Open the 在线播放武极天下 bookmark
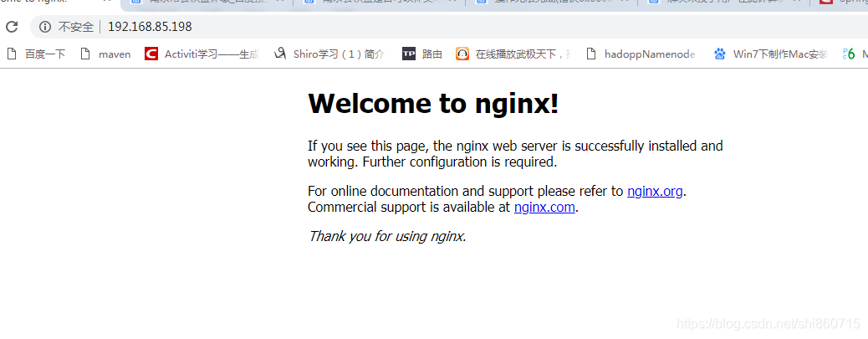The width and height of the screenshot is (868, 339). 513,54
